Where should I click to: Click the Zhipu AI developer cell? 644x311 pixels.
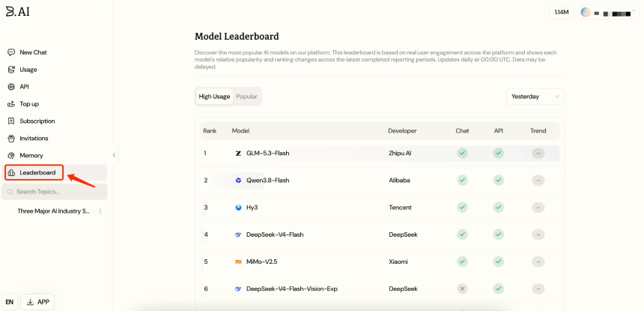pos(400,153)
